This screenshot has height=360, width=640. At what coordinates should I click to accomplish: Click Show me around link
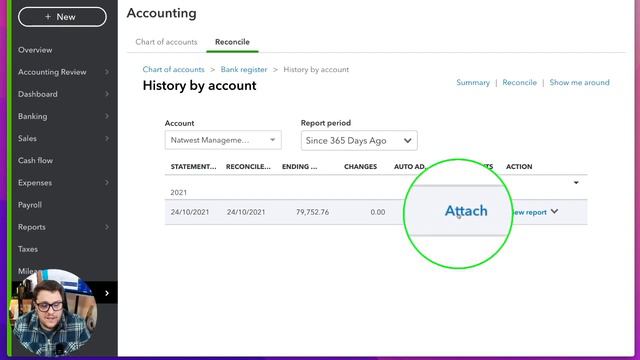(579, 82)
